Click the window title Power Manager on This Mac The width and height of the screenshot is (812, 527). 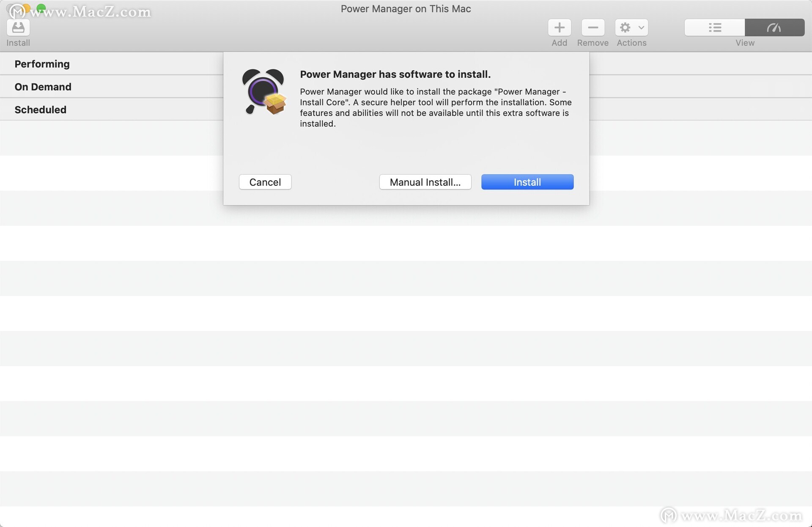coord(406,9)
